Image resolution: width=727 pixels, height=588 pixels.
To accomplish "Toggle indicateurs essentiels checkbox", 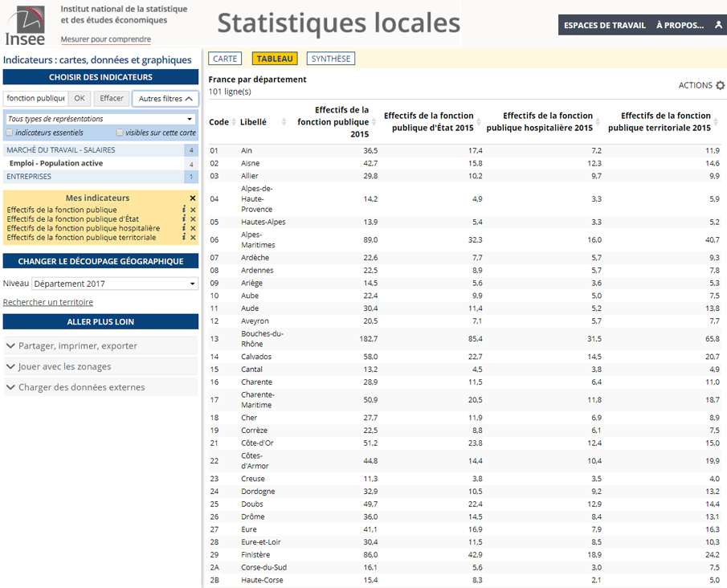I will tap(10, 133).
